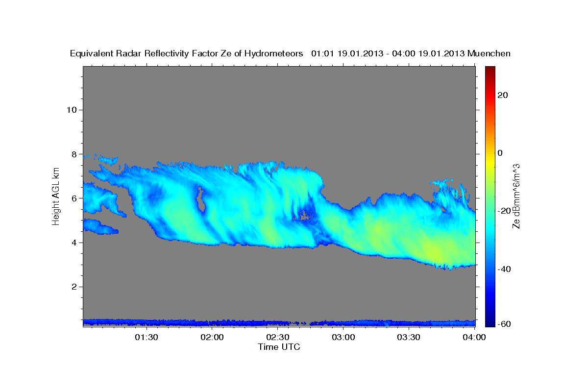588x392 pixels.
Task: Click the '02:30' time tick label
Action: [278, 338]
